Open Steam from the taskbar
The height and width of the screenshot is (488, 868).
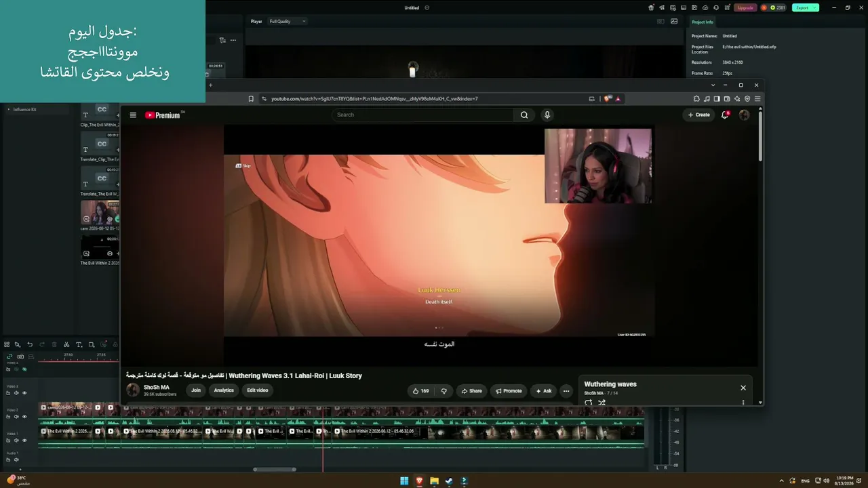click(449, 481)
